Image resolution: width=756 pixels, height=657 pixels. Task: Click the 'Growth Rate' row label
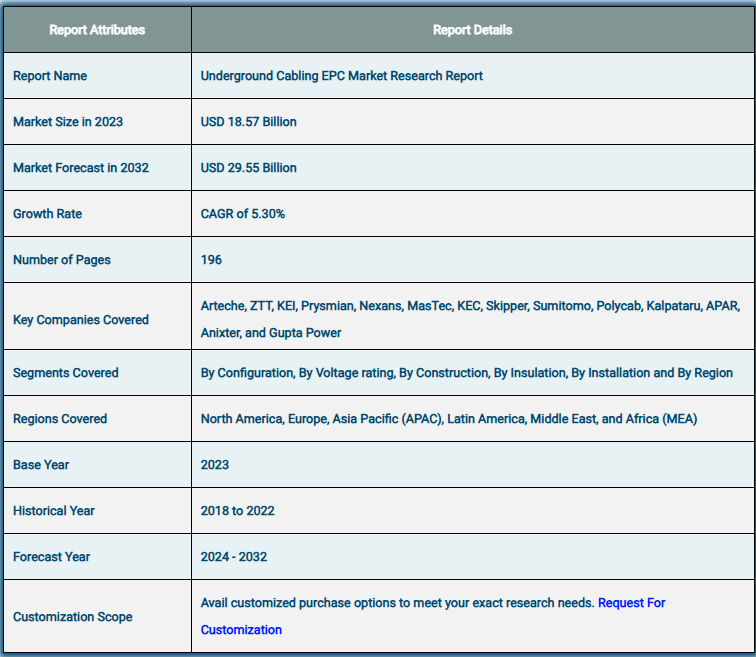(x=47, y=214)
